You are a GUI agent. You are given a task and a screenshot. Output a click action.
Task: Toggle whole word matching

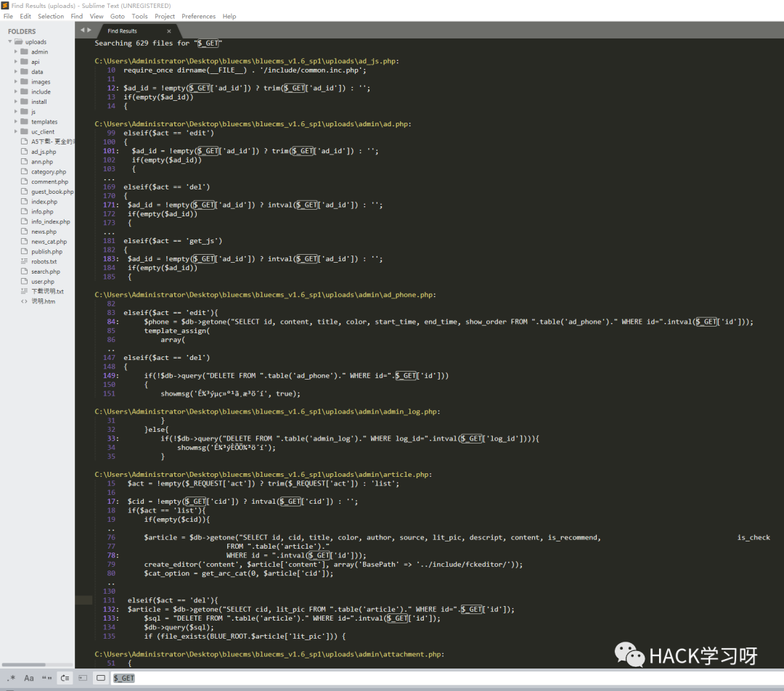coord(47,678)
